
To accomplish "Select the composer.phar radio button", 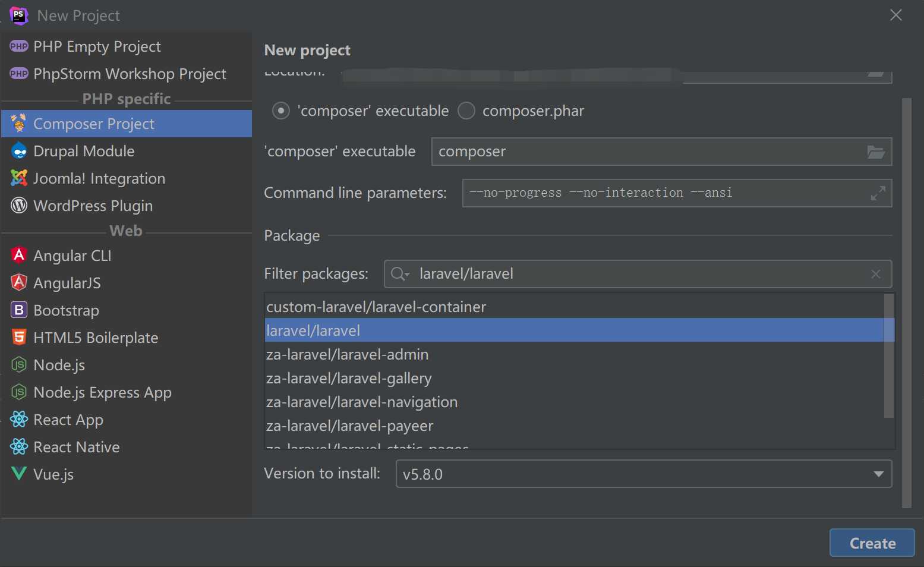I will (x=466, y=111).
